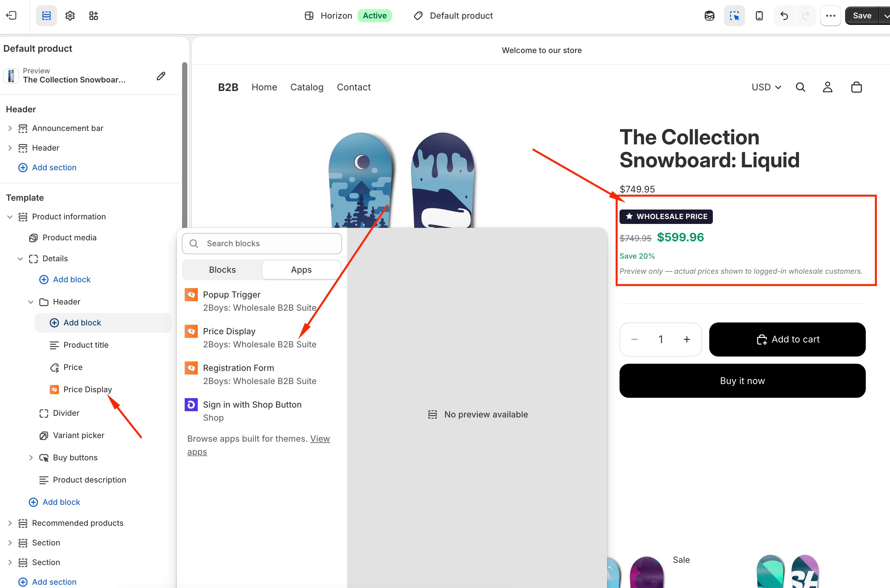Click the Announcement bar section icon

(23, 128)
